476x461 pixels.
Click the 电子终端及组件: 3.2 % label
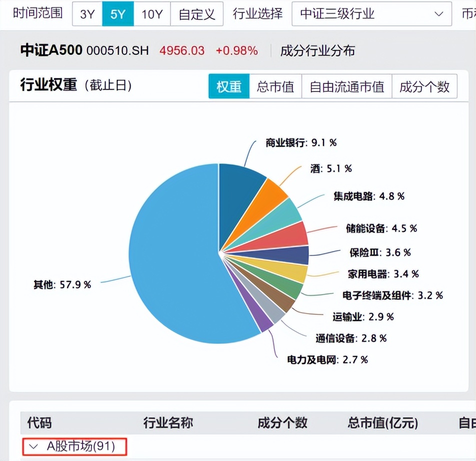tap(392, 295)
